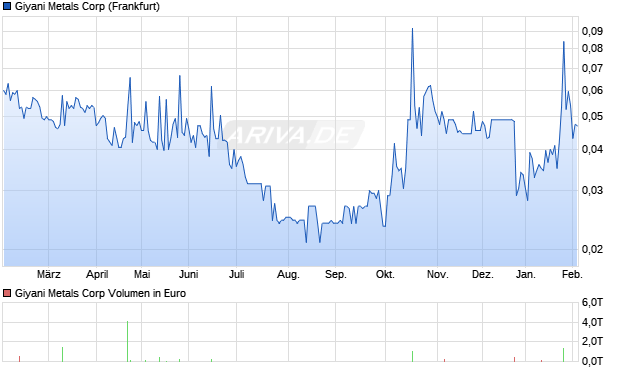Click the blue legend square for Giyani Metals Corp

(7, 7)
